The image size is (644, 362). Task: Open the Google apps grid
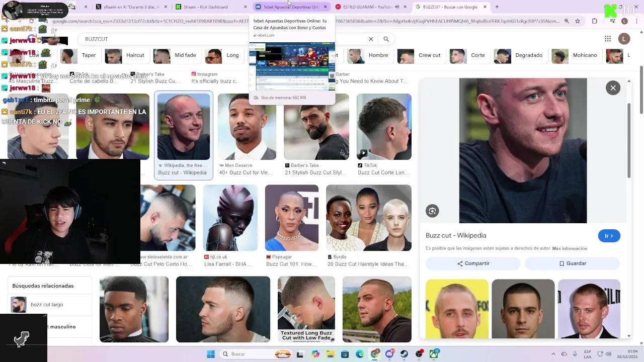[608, 39]
